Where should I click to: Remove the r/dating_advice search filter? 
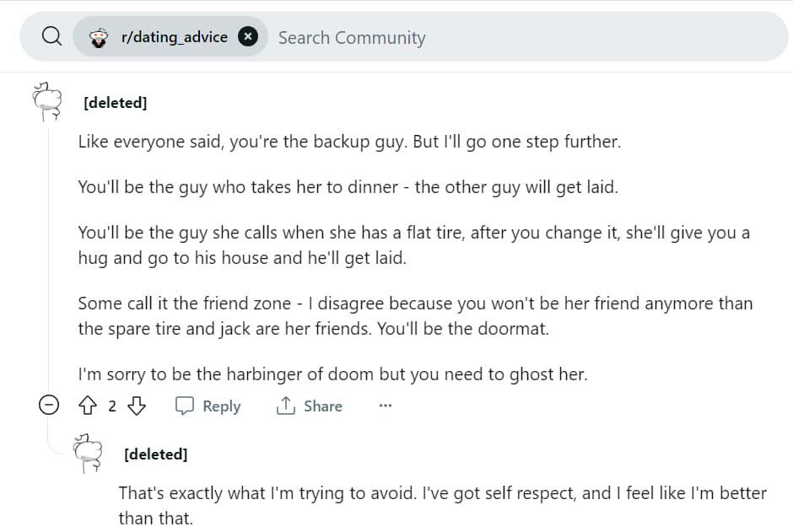[x=247, y=36]
